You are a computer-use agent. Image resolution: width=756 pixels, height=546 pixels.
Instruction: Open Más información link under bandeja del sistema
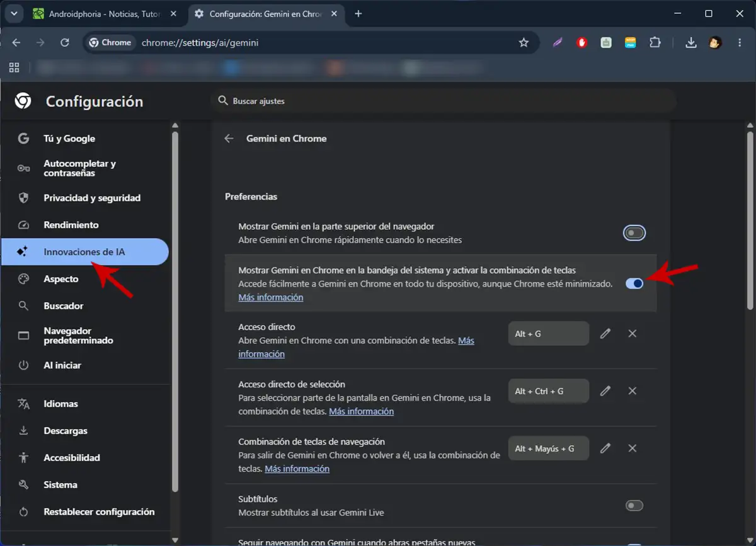[x=271, y=297]
